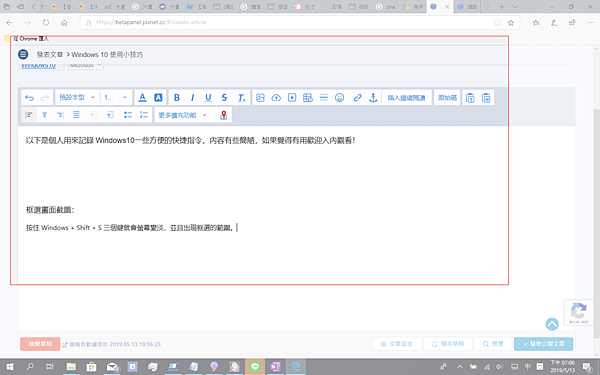Screen dimensions: 600x375
Task: Preview the article with 預覽
Action: [493, 344]
